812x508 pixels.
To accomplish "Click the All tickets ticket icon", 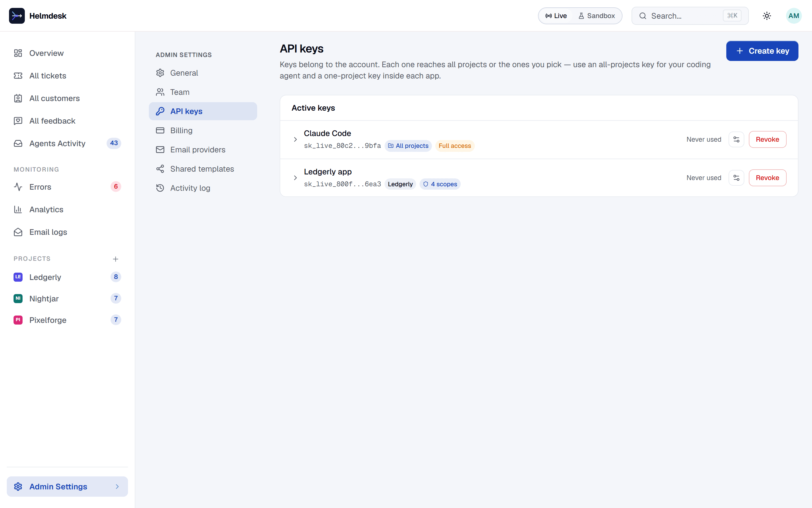I will click(x=18, y=76).
